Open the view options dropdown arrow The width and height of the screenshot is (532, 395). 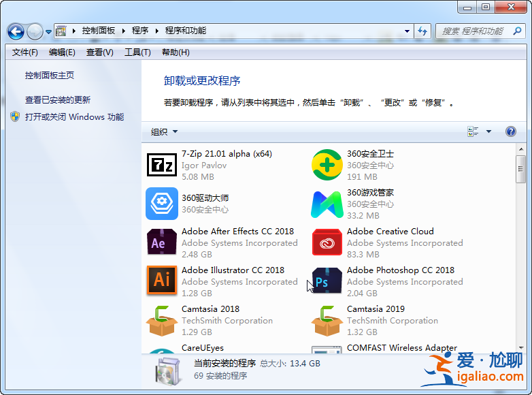488,131
